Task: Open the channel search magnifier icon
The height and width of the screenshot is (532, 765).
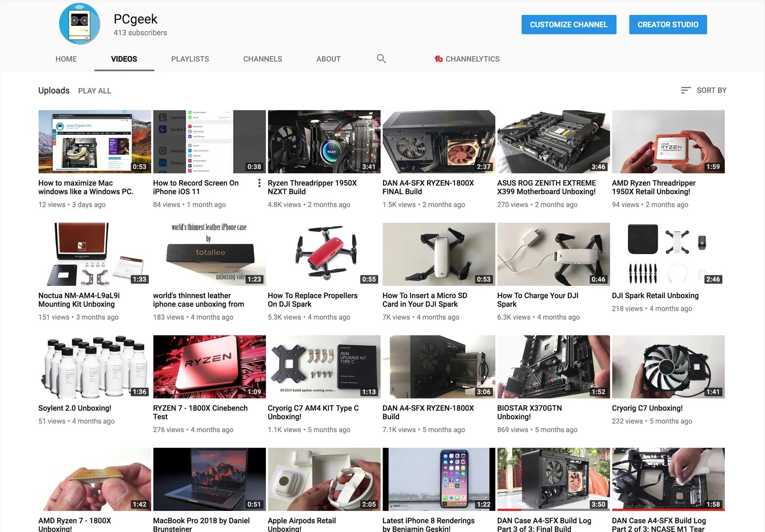Action: 381,59
